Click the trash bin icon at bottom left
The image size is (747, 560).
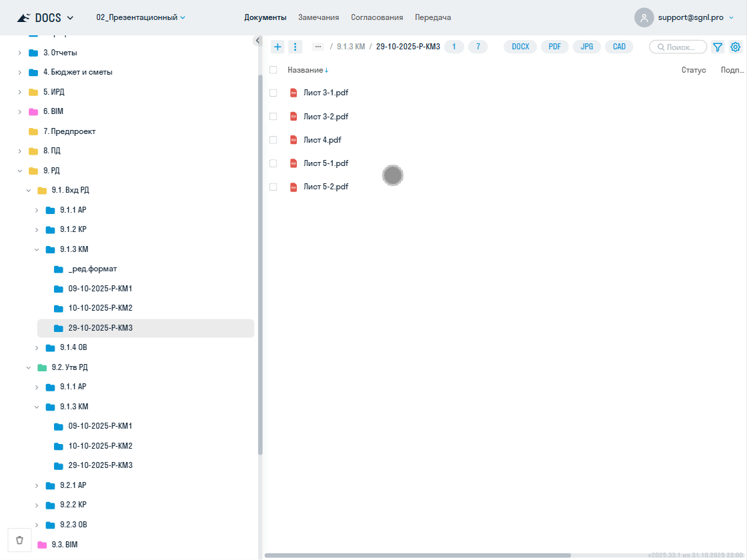(19, 540)
